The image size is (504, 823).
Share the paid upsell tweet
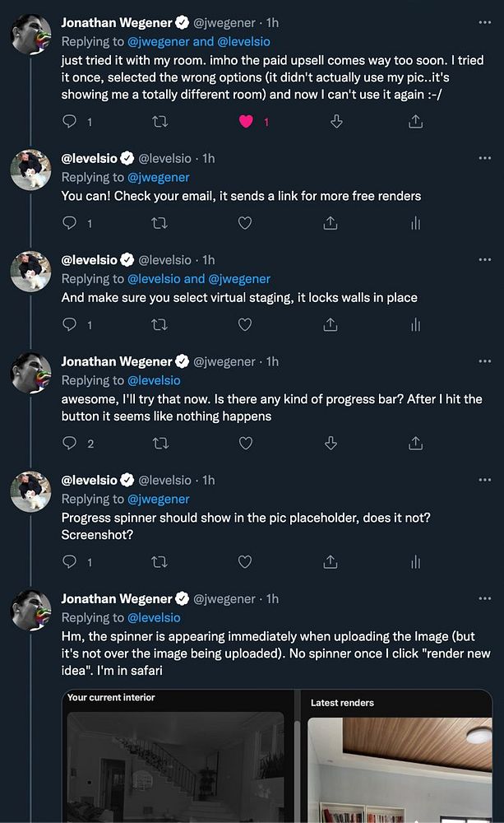point(415,122)
